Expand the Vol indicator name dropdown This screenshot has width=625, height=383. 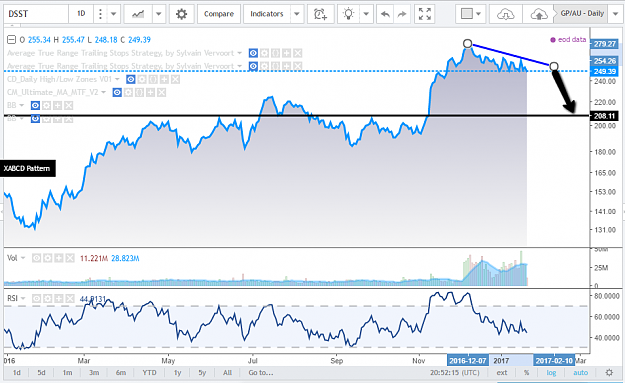click(x=23, y=258)
